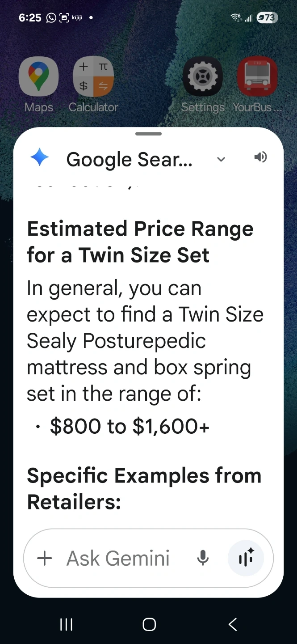
Task: Tap the sheet drag handle
Action: pos(148,134)
